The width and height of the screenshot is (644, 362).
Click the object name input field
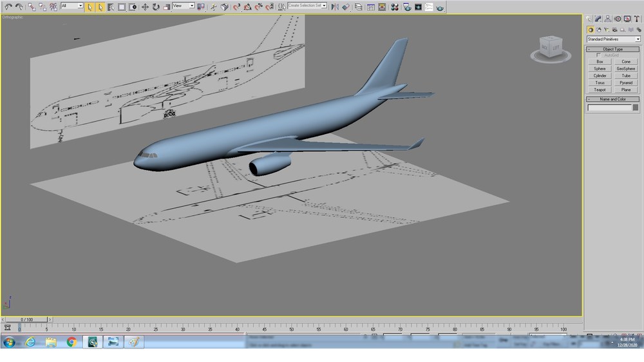click(609, 108)
